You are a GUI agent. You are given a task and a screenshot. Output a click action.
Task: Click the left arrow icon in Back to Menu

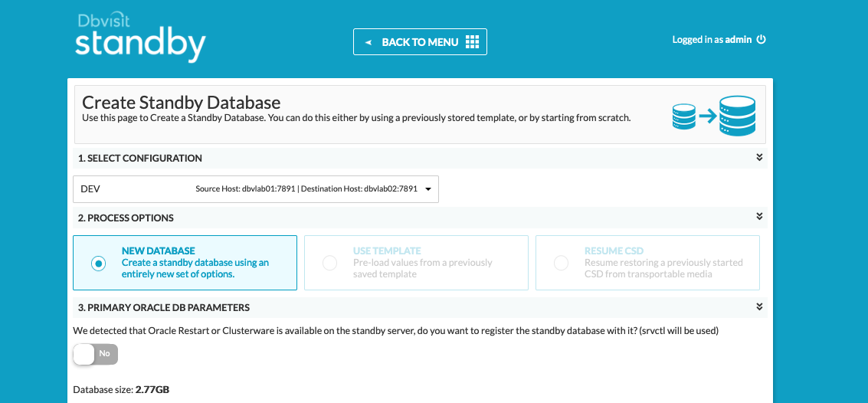[x=368, y=43]
